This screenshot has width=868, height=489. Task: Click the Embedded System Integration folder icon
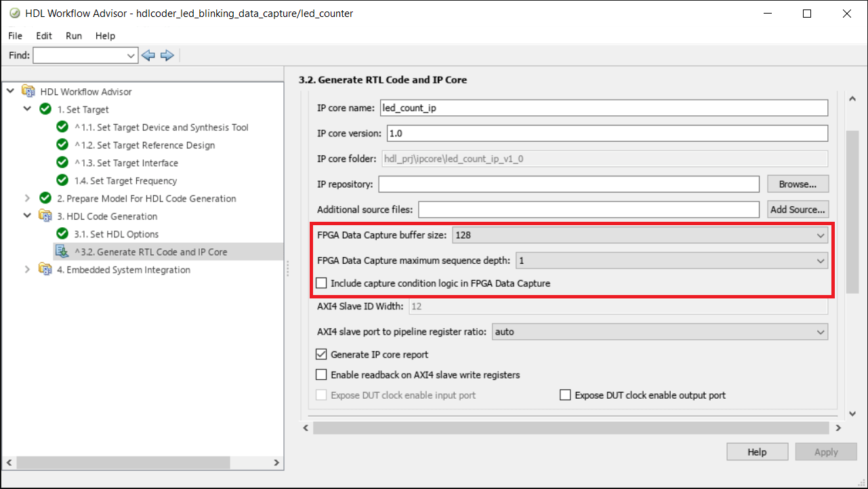pyautogui.click(x=45, y=269)
